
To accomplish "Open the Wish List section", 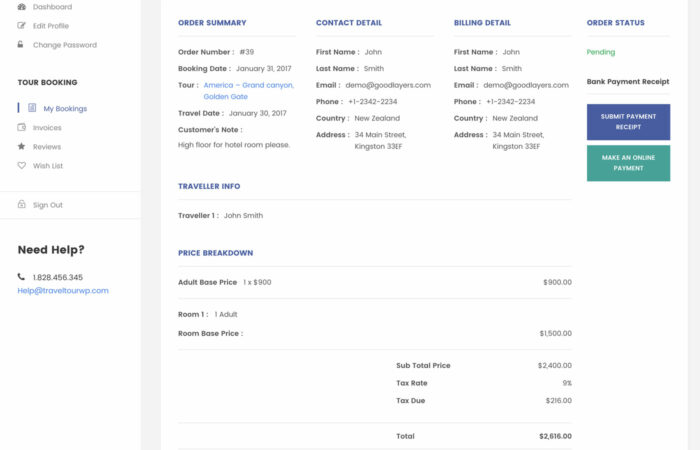I will point(48,166).
